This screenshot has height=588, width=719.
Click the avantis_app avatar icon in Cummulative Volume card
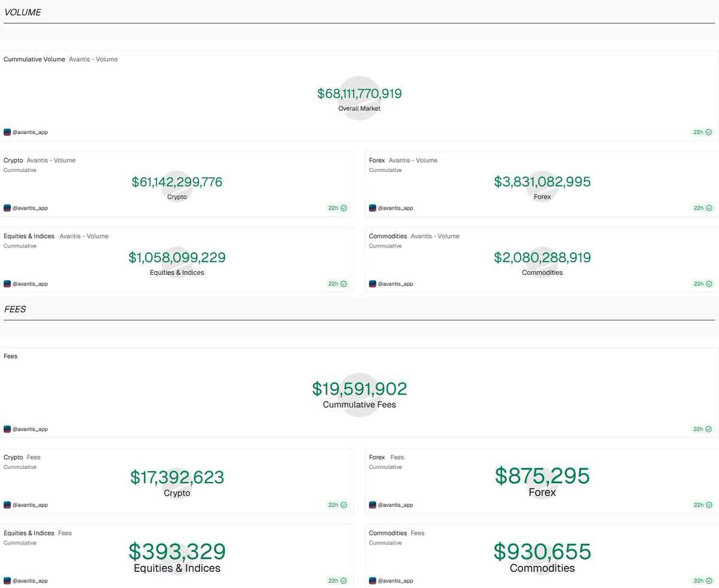(7, 132)
